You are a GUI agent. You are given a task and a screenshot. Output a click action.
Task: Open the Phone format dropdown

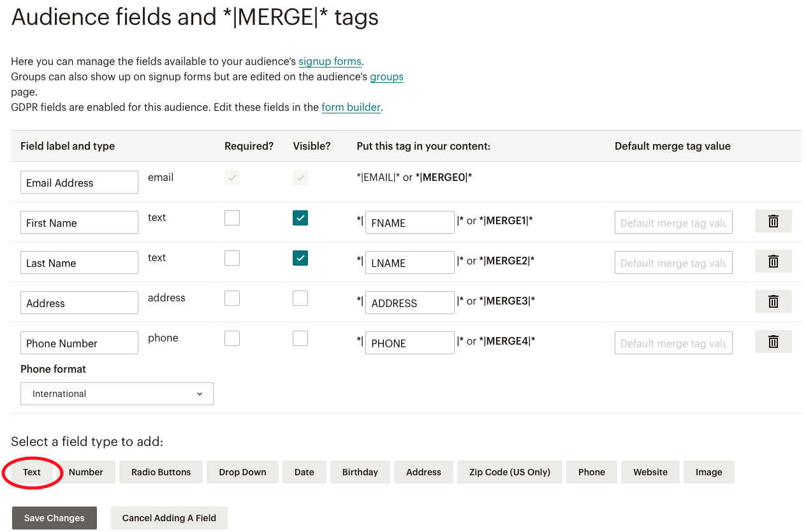coord(117,394)
